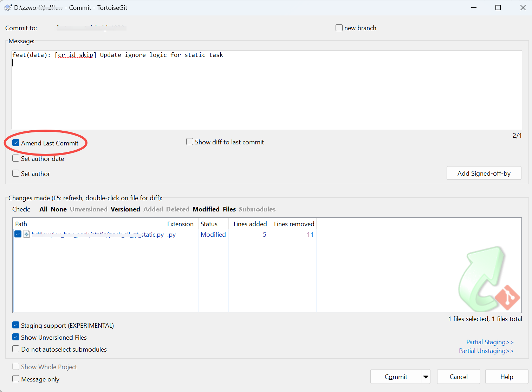
Task: Click the lines added value 5
Action: (265, 234)
